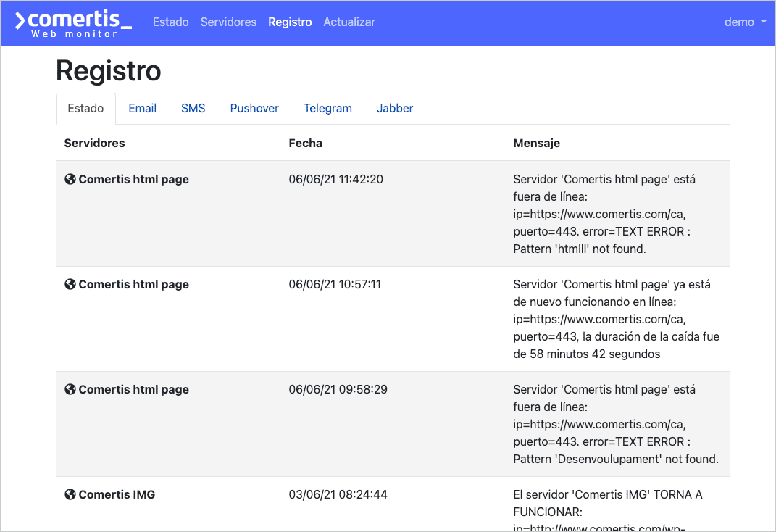This screenshot has height=532, width=776.
Task: Click the Fecha column header
Action: click(305, 143)
